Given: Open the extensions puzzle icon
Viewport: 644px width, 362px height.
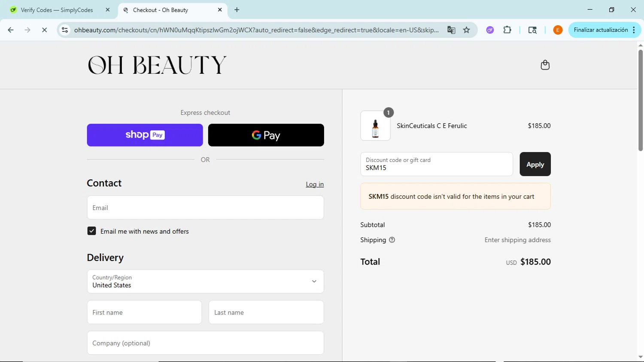Looking at the screenshot, I should coord(507,30).
